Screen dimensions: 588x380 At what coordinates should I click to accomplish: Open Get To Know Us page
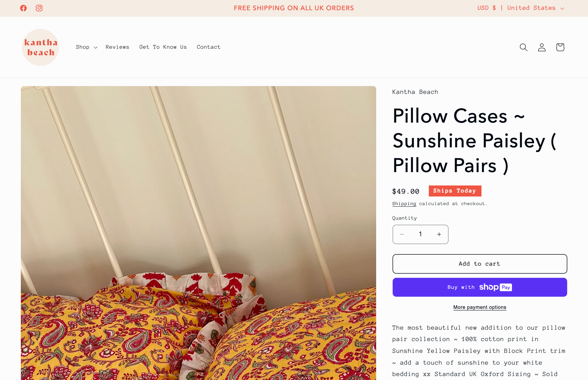(x=163, y=47)
